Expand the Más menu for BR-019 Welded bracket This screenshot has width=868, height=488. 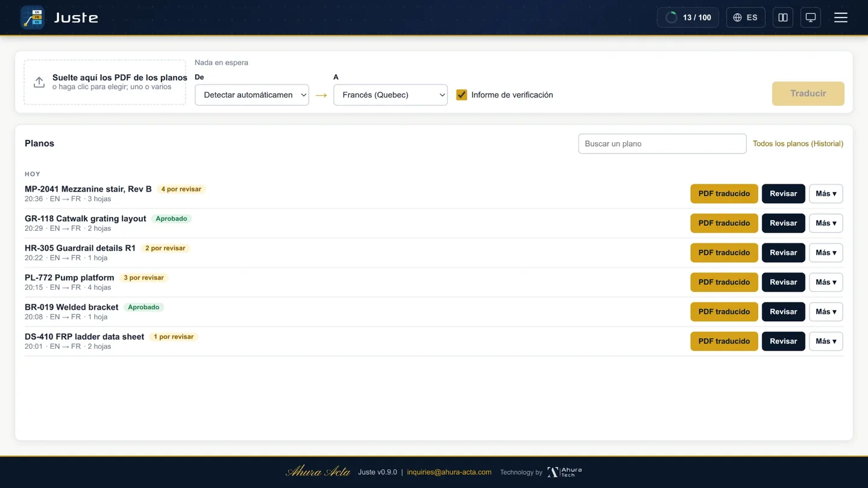pyautogui.click(x=826, y=311)
